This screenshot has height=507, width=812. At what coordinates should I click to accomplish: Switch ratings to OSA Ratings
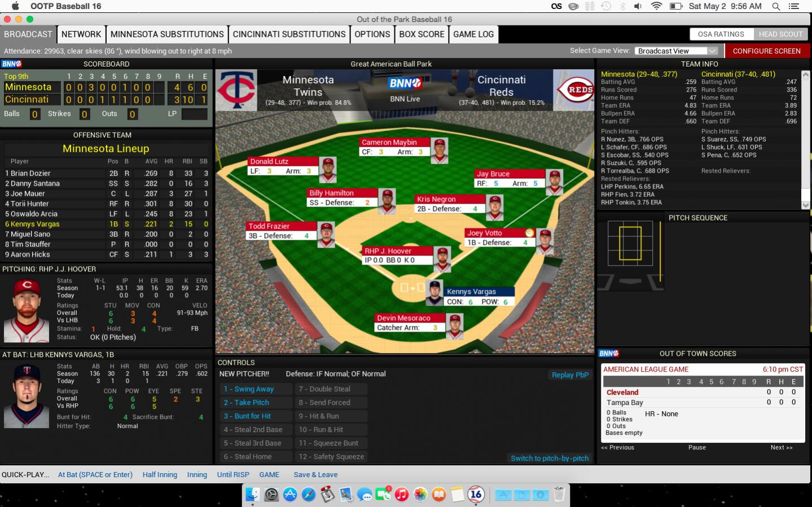coord(721,34)
